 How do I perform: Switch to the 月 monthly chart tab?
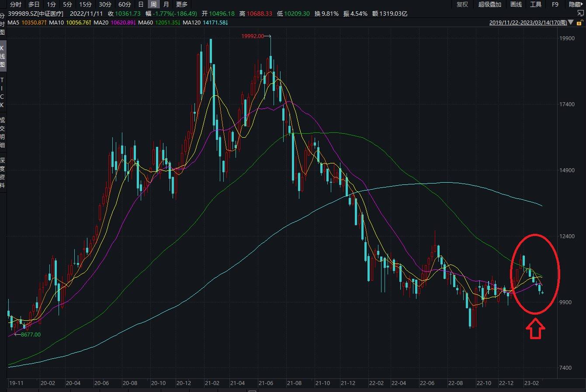click(x=166, y=4)
